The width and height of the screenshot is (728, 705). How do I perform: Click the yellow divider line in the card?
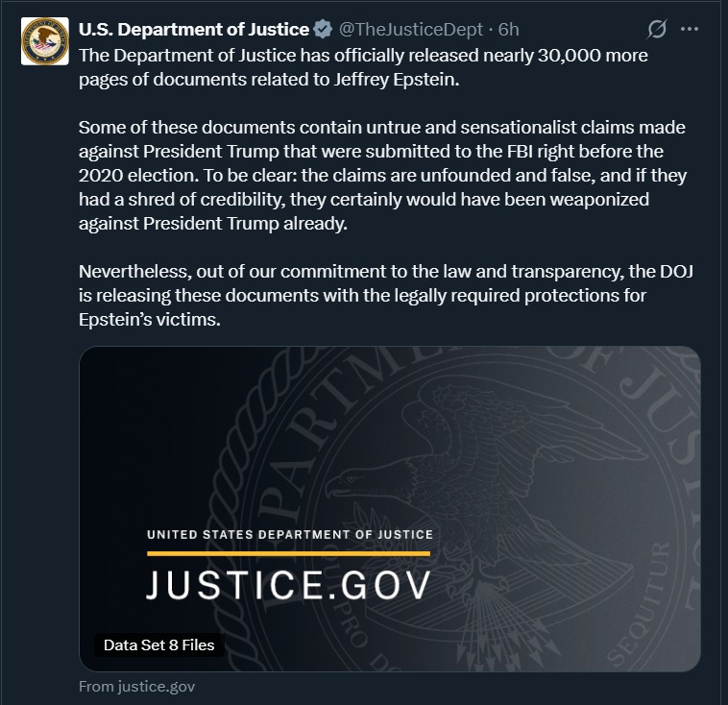(288, 553)
